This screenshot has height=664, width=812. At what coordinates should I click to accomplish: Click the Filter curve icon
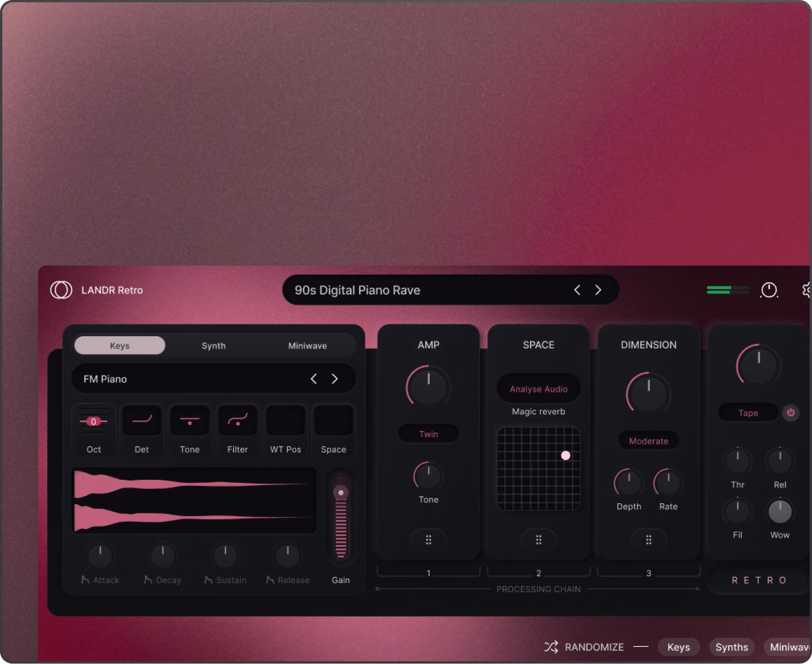pyautogui.click(x=238, y=421)
